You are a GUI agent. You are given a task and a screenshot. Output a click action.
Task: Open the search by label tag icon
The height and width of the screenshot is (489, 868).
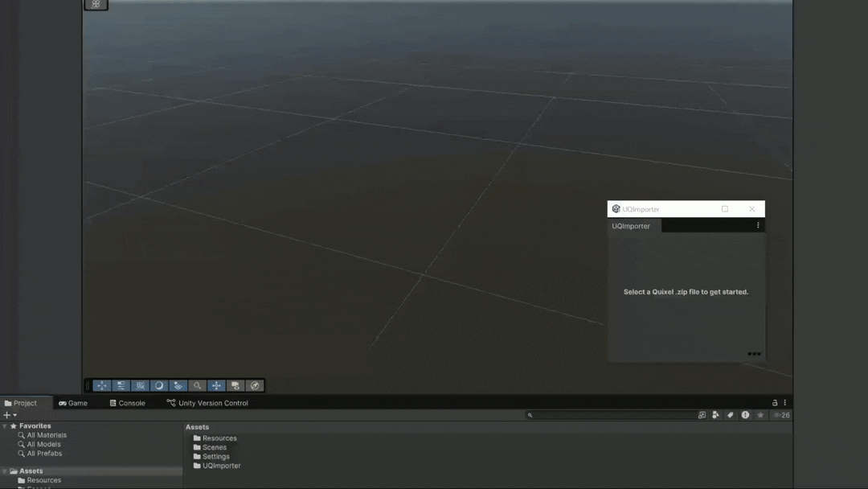(x=730, y=415)
